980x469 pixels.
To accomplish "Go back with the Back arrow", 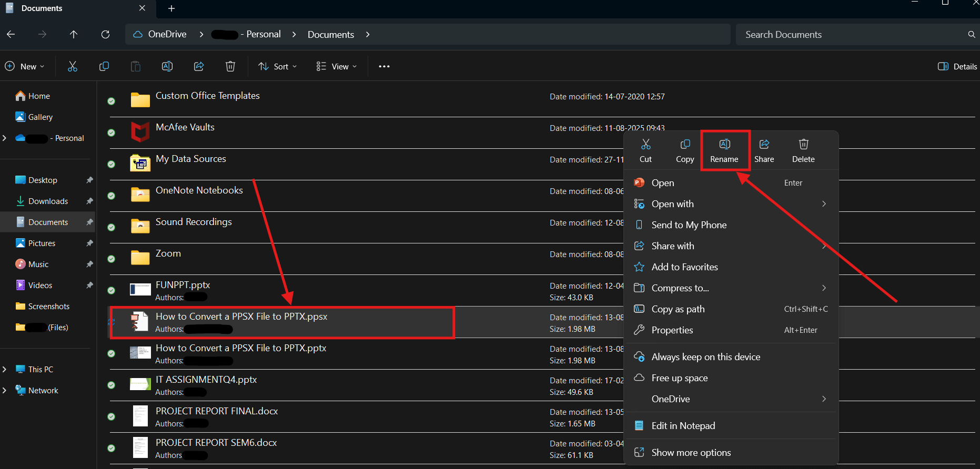I will click(x=11, y=34).
